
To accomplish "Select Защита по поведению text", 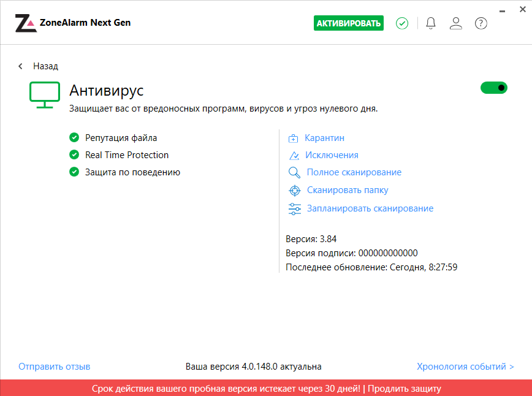I will [132, 172].
